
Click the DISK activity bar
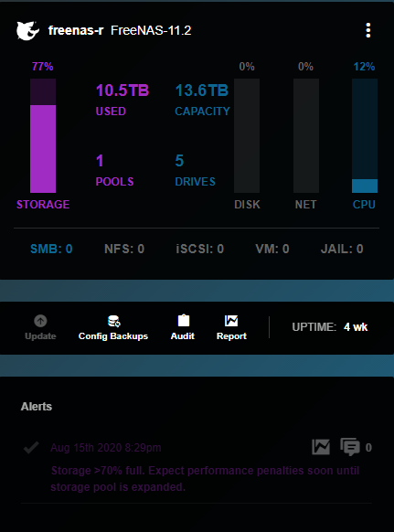coord(247,135)
